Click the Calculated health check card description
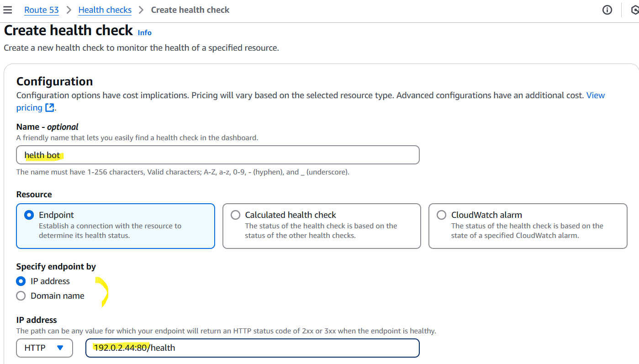Screen dimensions: 639x364 (321, 231)
